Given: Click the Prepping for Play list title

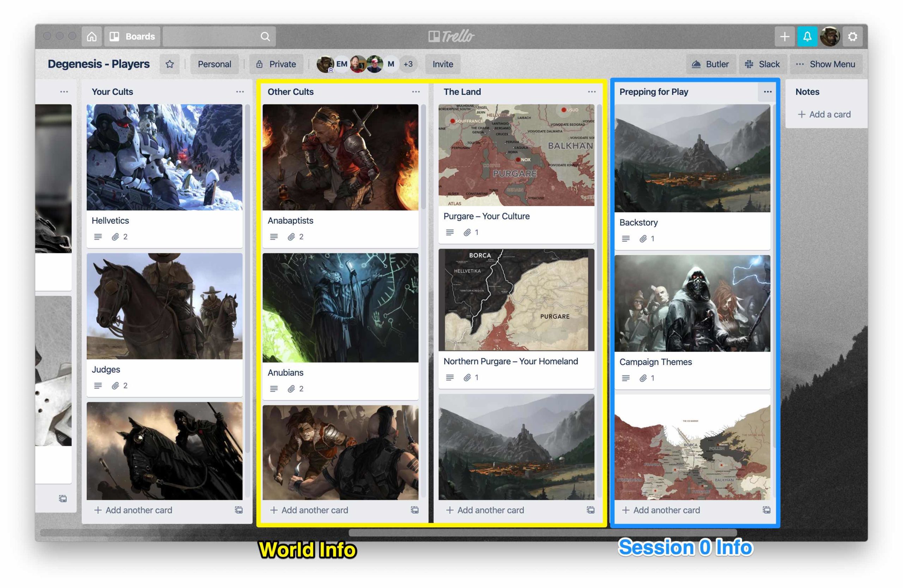Looking at the screenshot, I should tap(654, 92).
